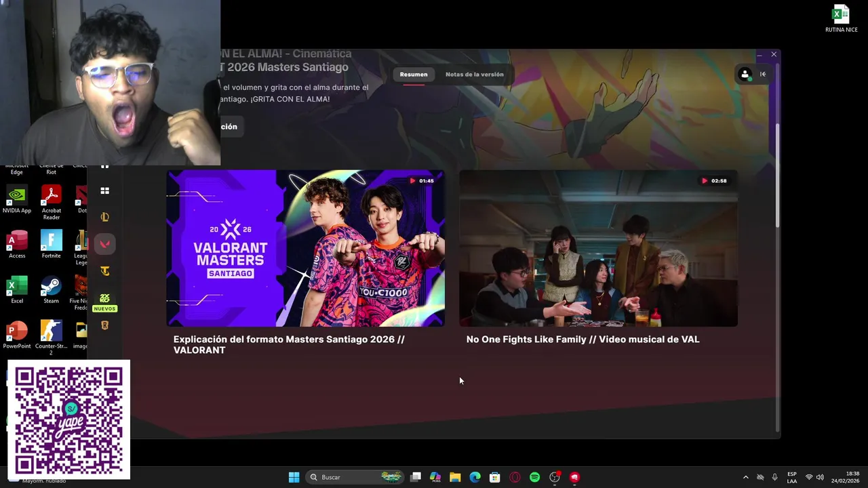This screenshot has width=868, height=488.
Task: Open the Riot Client home grid icon
Action: (x=104, y=191)
